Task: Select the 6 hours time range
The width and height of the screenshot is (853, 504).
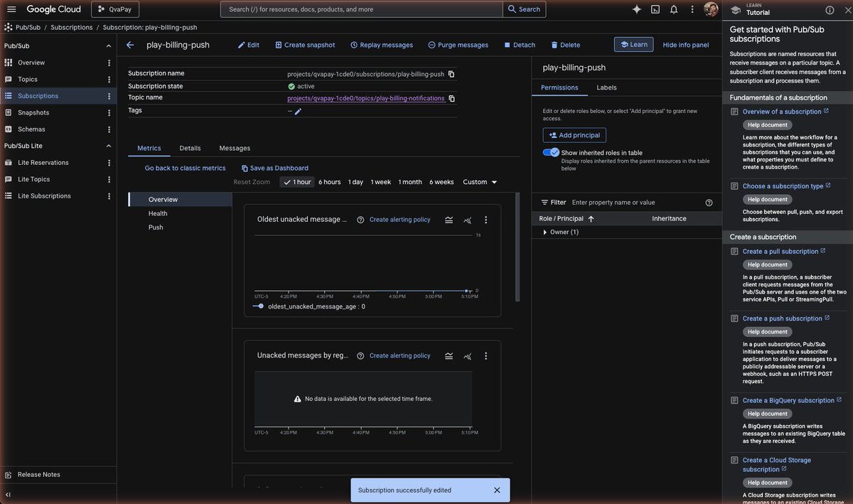Action: 329,182
